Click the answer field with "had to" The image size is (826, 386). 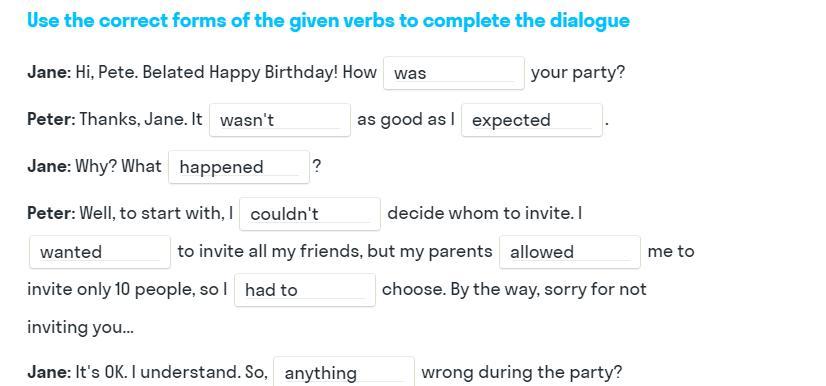pos(304,290)
